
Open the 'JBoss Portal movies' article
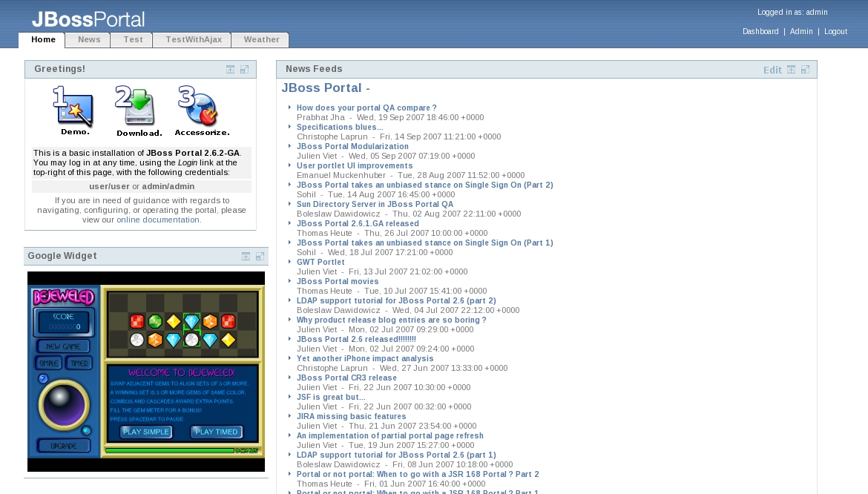338,282
